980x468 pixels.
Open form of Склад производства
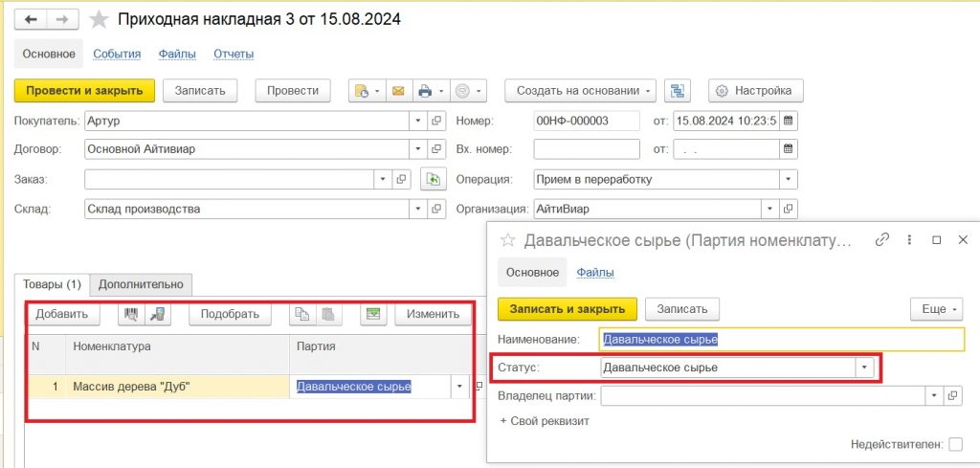(x=436, y=209)
